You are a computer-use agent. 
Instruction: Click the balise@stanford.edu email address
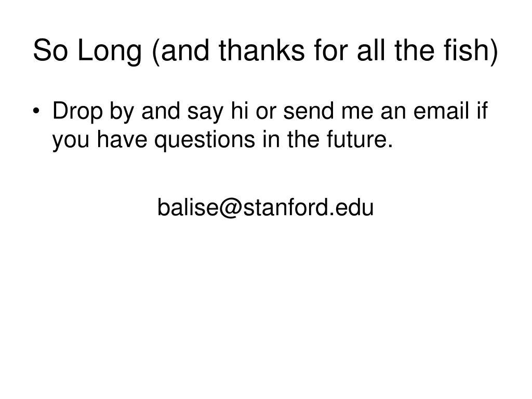pos(265,207)
